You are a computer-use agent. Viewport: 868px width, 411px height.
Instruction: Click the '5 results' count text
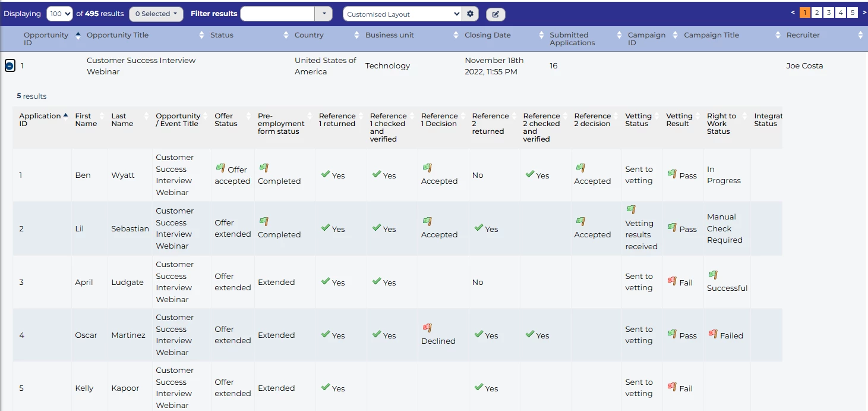31,96
